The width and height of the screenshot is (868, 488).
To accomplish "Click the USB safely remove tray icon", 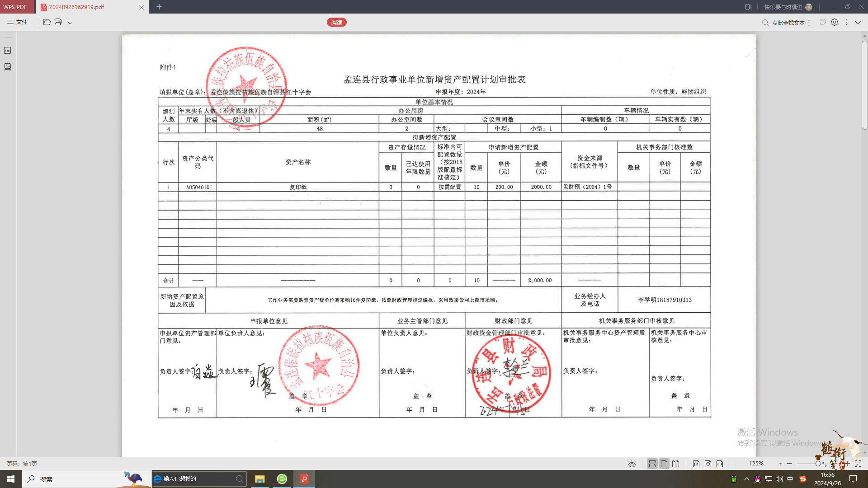I will coord(734,479).
